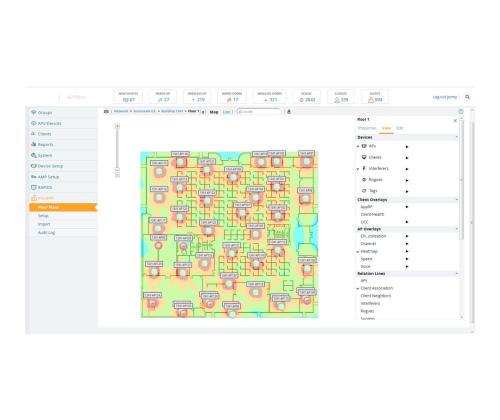Open Audit Log under VisualRF
The height and width of the screenshot is (420, 500).
coord(46,232)
